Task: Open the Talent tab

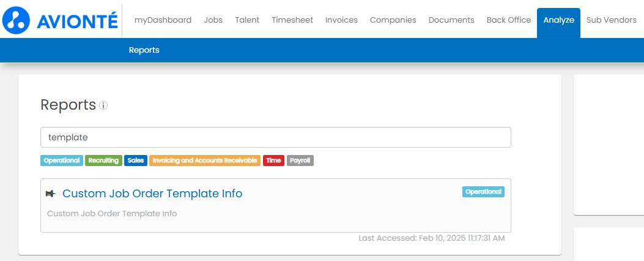Action: pyautogui.click(x=247, y=20)
